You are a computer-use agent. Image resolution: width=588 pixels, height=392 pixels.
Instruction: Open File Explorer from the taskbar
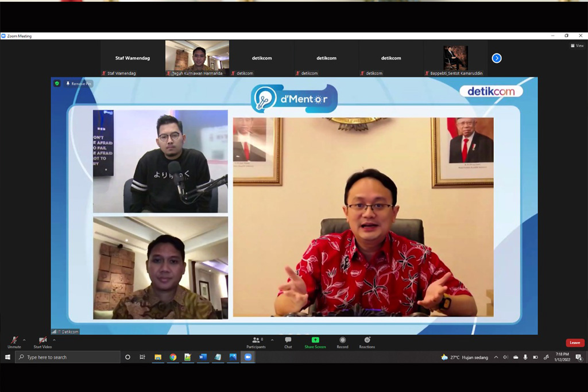(x=158, y=357)
